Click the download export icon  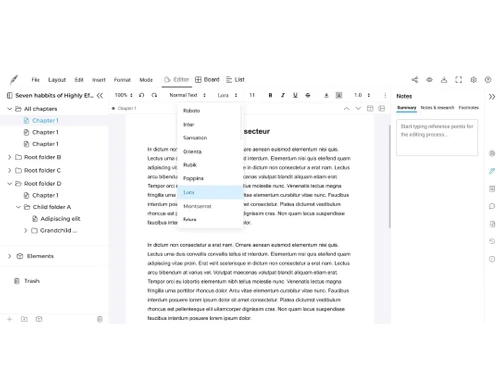(x=444, y=80)
